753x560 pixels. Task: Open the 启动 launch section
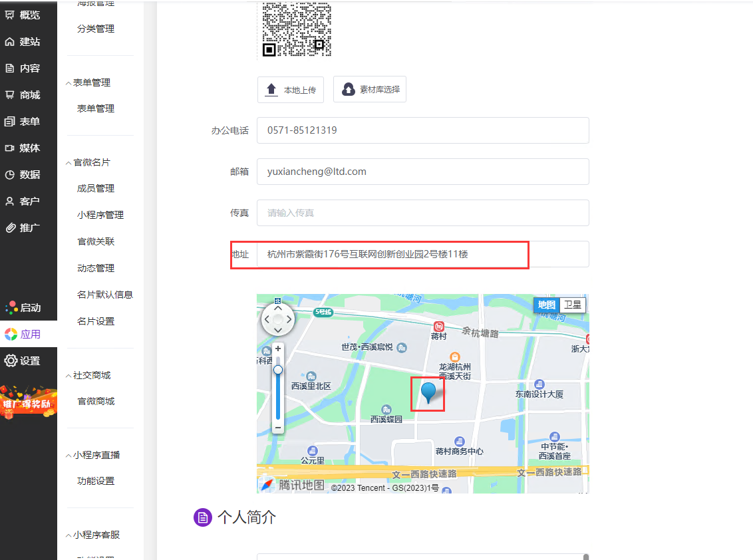(23, 307)
